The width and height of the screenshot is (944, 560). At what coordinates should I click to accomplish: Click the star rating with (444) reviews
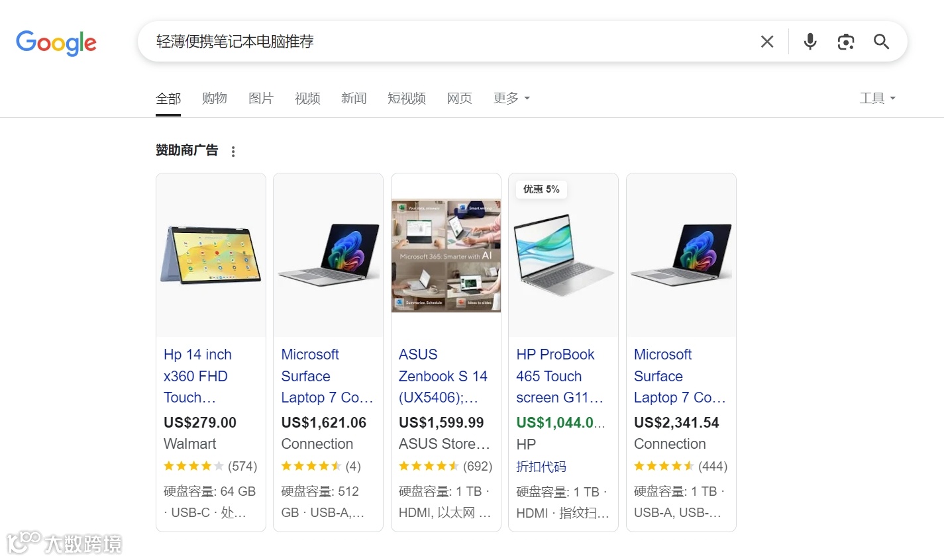[681, 466]
